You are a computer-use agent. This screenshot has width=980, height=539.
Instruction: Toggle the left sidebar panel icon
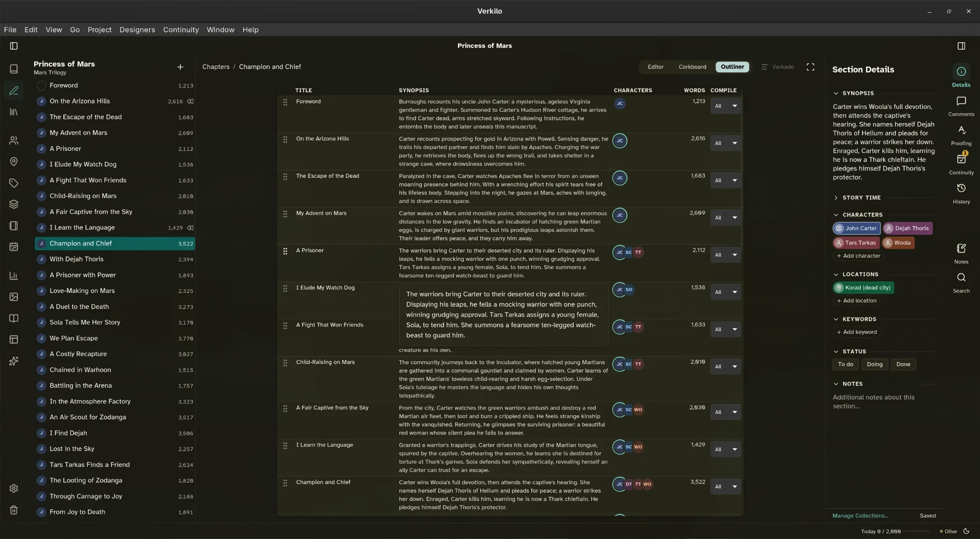[x=14, y=46]
